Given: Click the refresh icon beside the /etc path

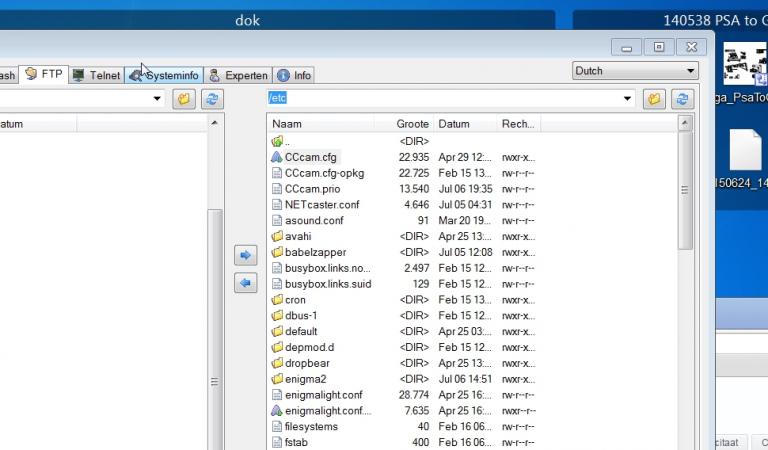Looking at the screenshot, I should pos(683,99).
